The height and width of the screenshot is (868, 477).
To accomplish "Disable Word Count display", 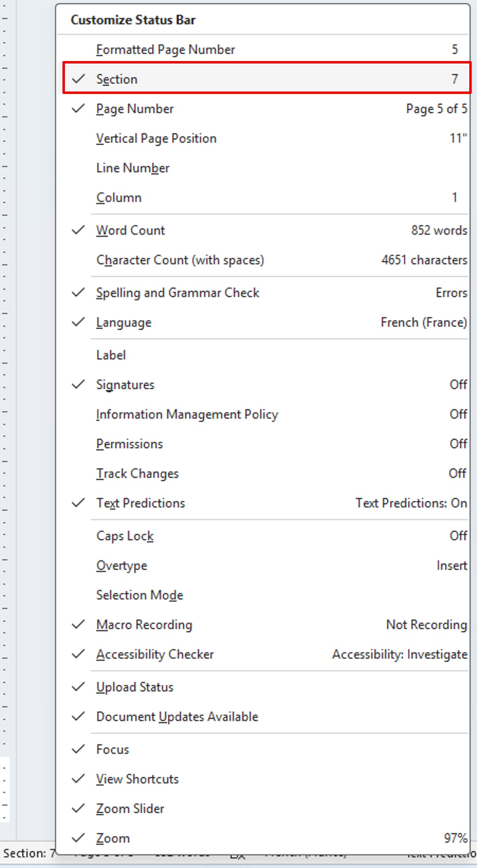I will coord(130,230).
